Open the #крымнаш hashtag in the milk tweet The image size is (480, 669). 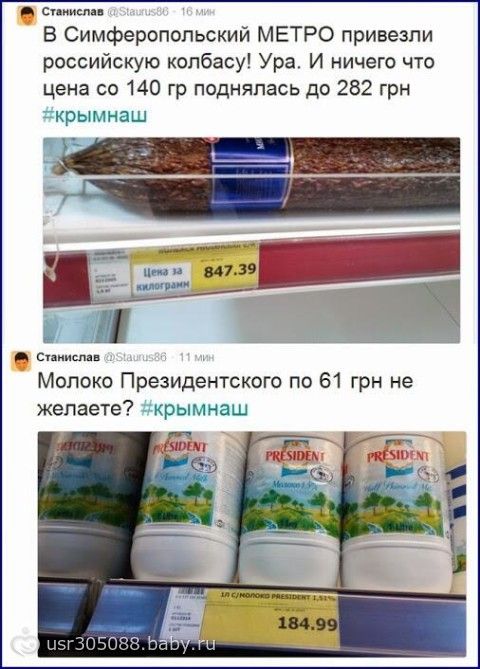[194, 408]
